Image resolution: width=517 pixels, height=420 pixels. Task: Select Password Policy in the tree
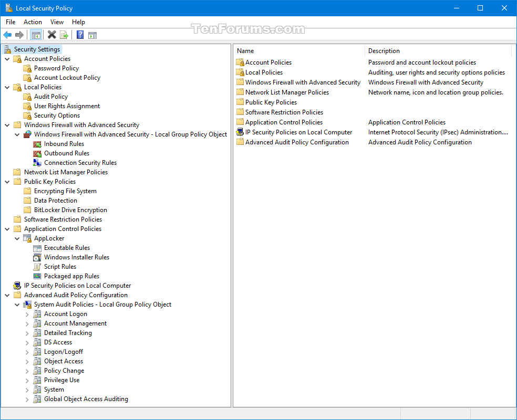56,68
